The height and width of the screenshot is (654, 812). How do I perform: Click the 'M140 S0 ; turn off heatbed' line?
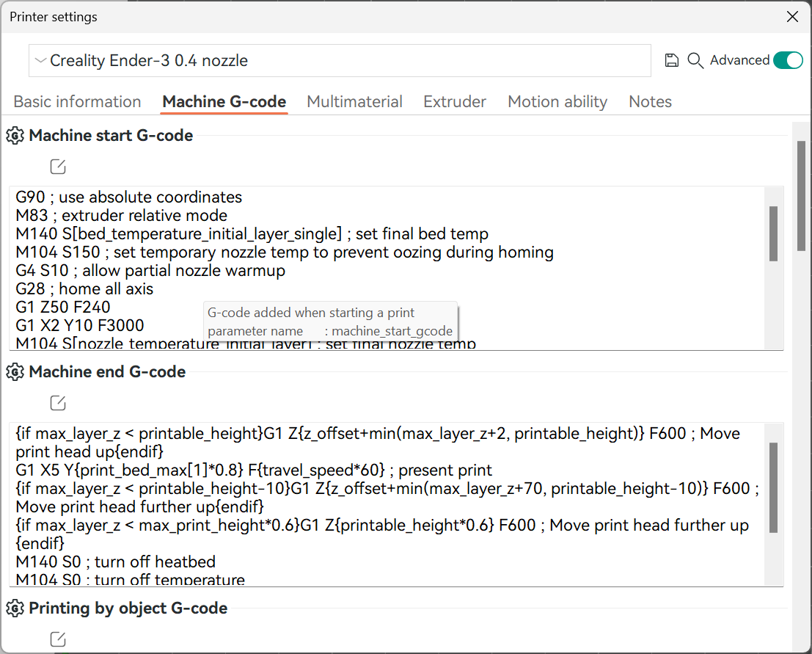point(115,562)
